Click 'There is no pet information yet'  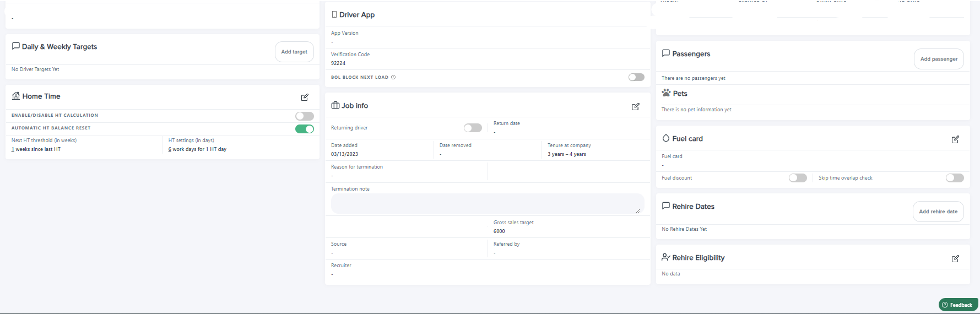coord(696,110)
